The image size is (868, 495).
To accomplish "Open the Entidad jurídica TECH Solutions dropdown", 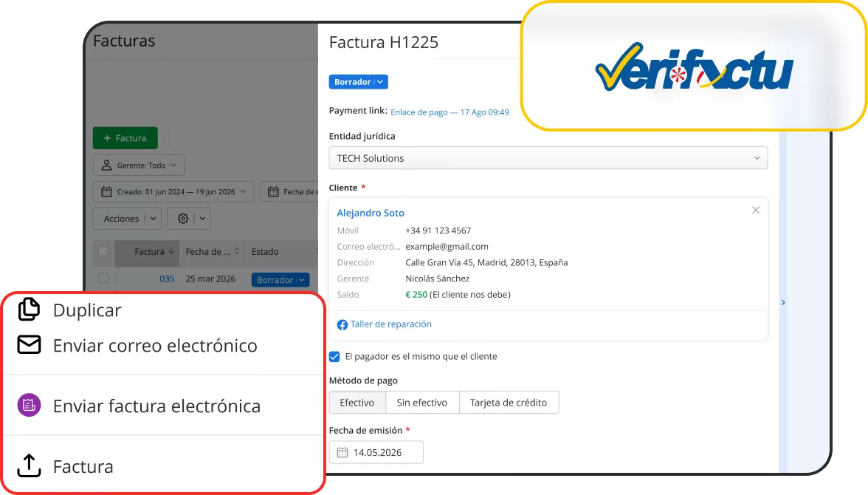I will point(548,158).
